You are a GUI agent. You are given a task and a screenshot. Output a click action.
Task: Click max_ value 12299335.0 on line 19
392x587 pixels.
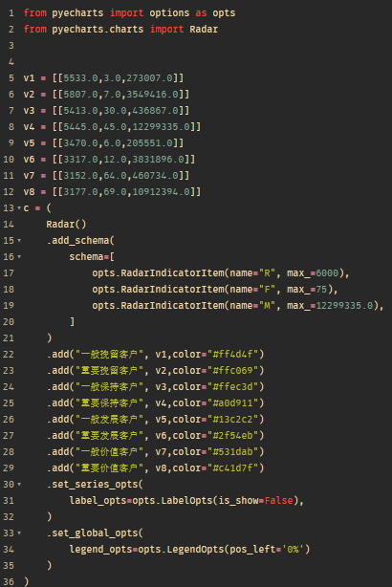344,306
